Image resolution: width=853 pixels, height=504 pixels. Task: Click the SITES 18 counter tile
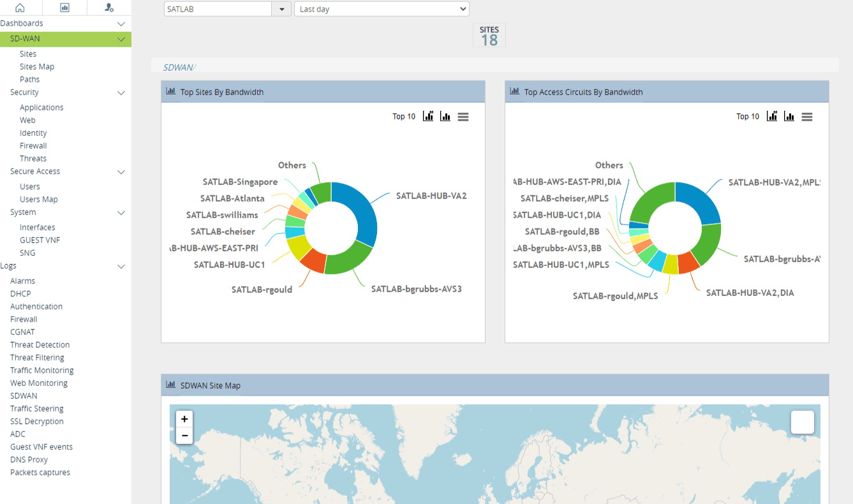click(489, 36)
